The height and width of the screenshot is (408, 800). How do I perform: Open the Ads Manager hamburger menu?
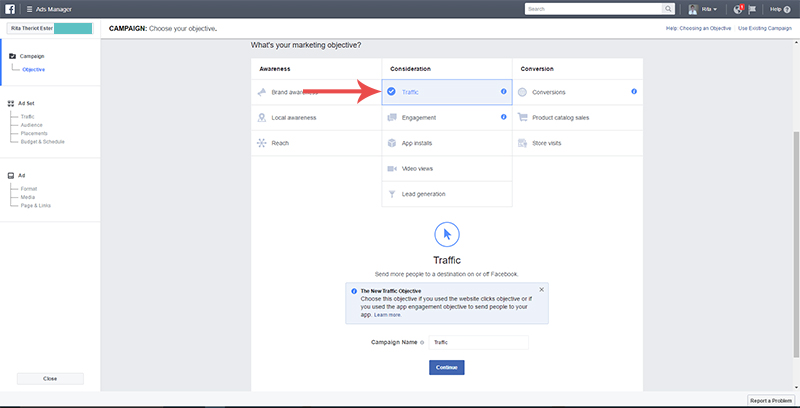click(29, 9)
